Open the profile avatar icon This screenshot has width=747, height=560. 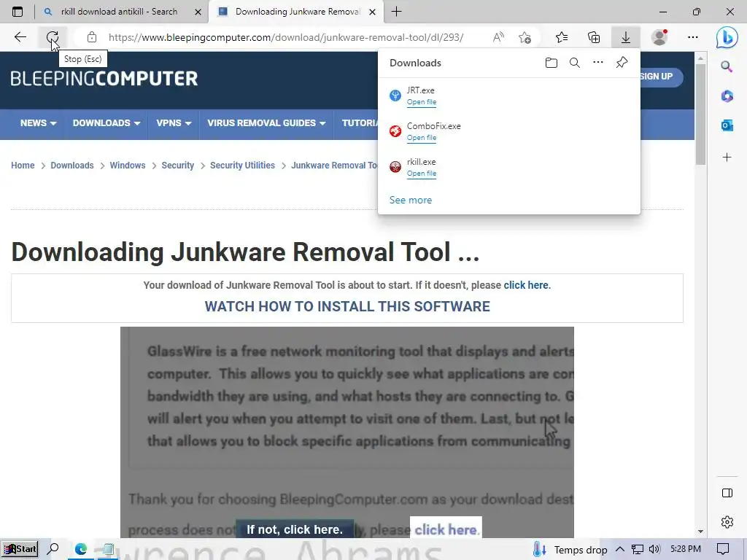pyautogui.click(x=659, y=37)
